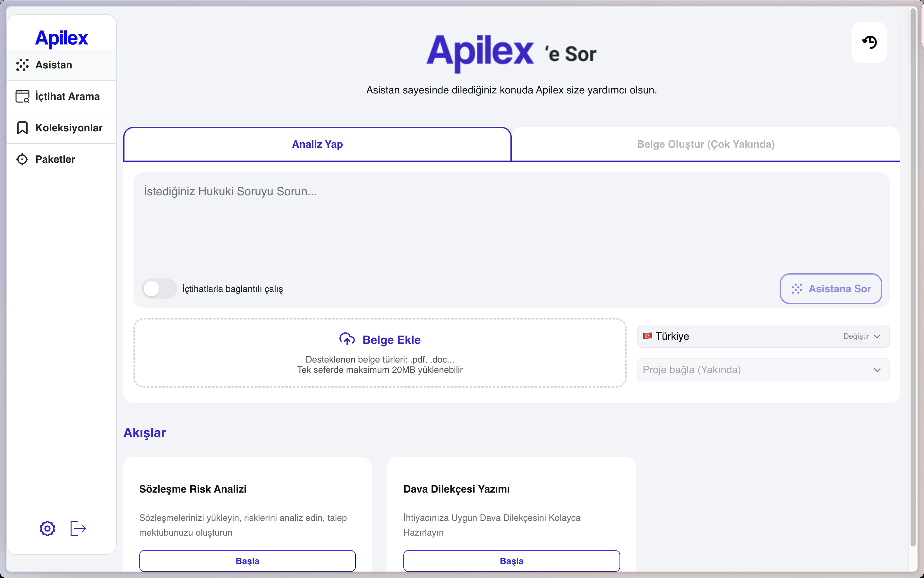Screen dimensions: 924x578
Task: Open Asistan from the sidebar menu
Action: pyautogui.click(x=62, y=65)
